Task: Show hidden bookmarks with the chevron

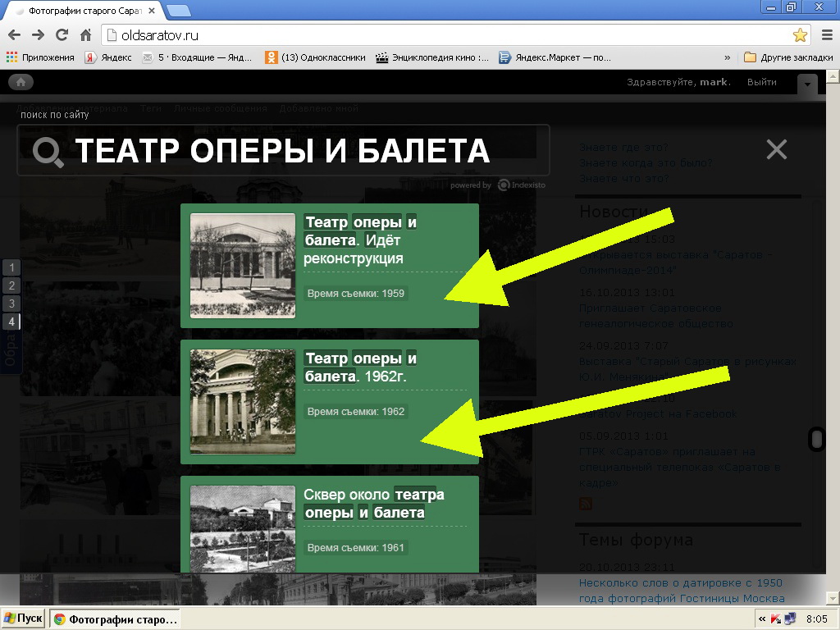Action: [727, 58]
